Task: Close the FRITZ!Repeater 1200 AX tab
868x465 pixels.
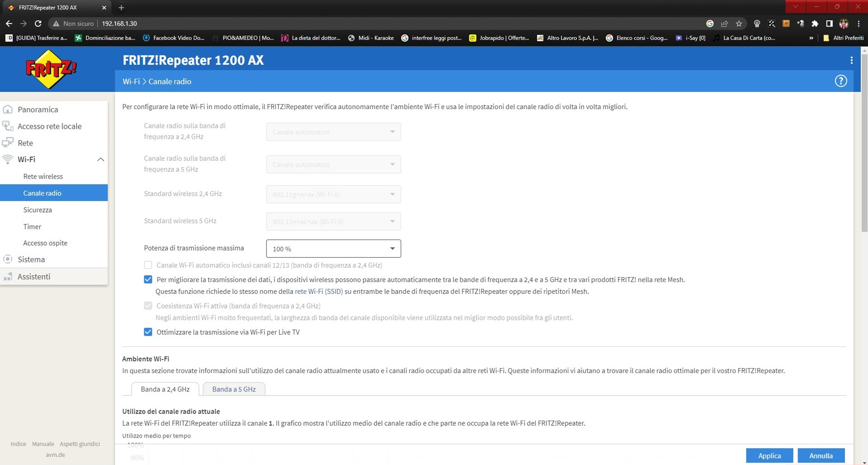Action: pyautogui.click(x=104, y=7)
